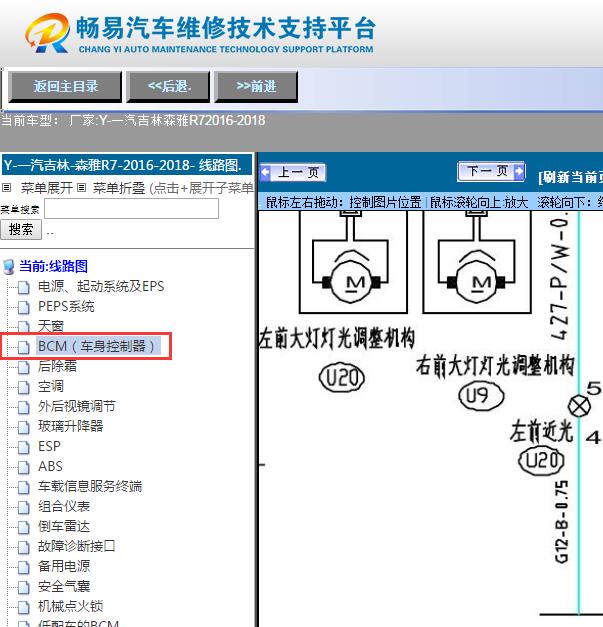Open the 后除霜 tree item
This screenshot has height=627, width=603.
click(57, 366)
